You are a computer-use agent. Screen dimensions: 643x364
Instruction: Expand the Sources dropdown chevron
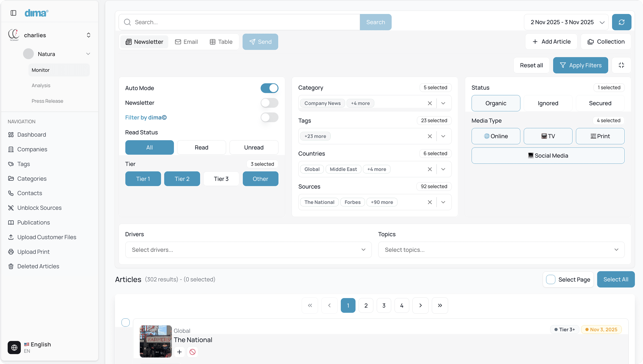tap(443, 202)
